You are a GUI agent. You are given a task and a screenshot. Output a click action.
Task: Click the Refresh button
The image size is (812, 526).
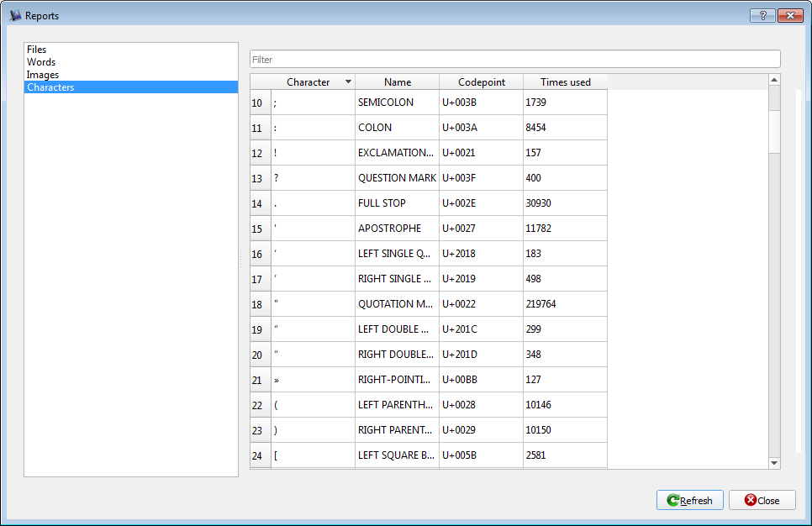tap(690, 500)
